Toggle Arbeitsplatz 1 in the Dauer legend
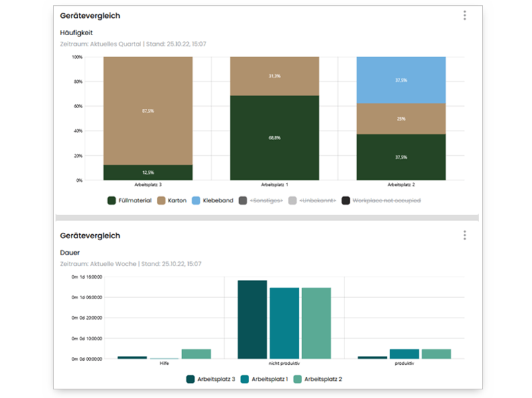The height and width of the screenshot is (398, 532). coord(264,379)
